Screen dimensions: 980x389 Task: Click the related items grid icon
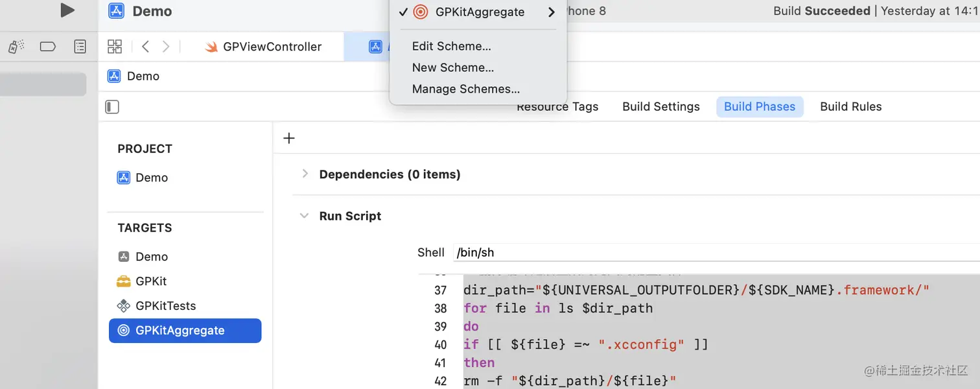click(x=115, y=47)
